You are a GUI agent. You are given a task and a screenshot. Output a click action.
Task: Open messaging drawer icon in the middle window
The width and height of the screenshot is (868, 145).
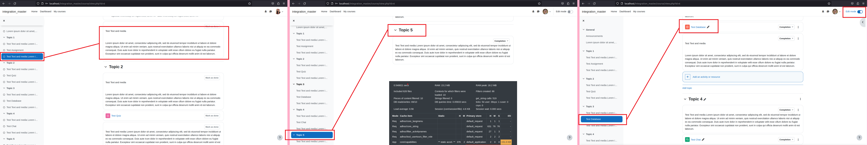point(538,11)
